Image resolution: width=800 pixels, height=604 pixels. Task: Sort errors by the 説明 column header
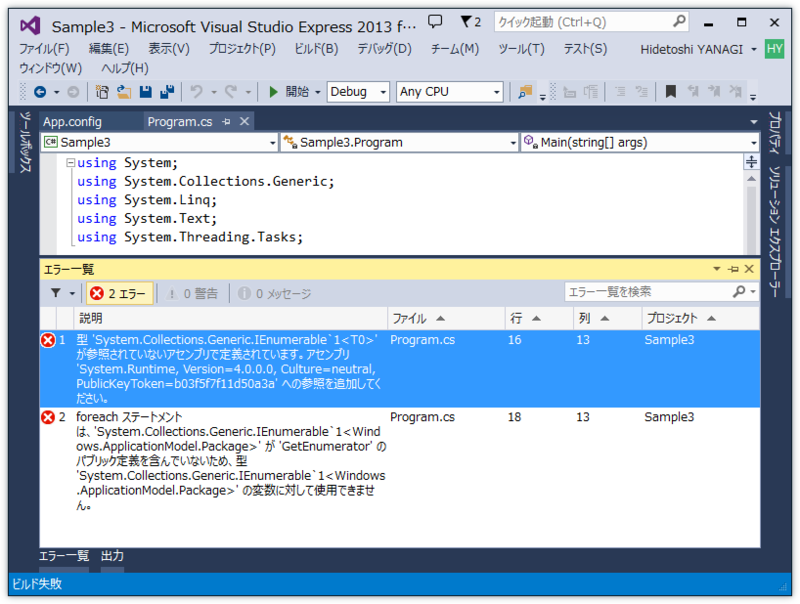(x=231, y=318)
